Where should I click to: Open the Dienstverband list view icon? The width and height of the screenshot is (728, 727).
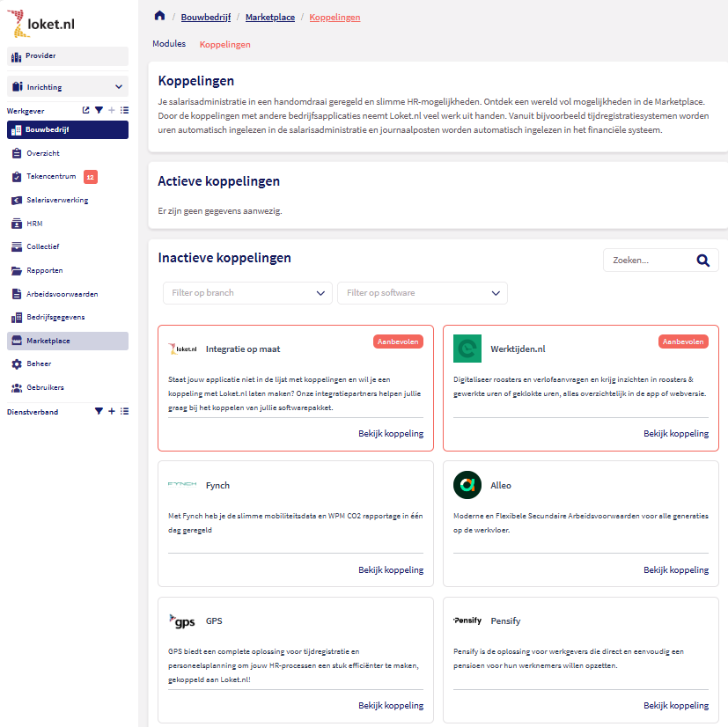click(124, 411)
